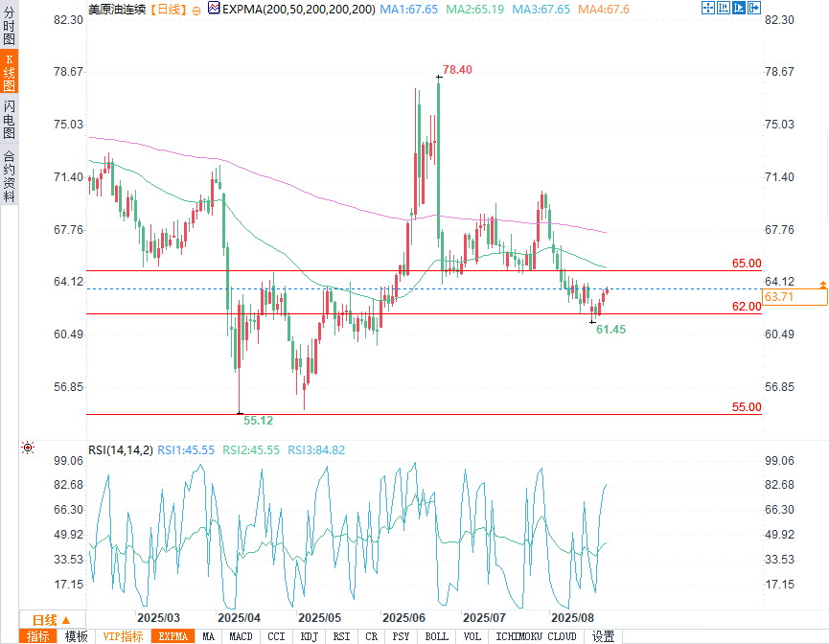Choose the CCI indicator
The image size is (829, 644).
pyautogui.click(x=276, y=636)
